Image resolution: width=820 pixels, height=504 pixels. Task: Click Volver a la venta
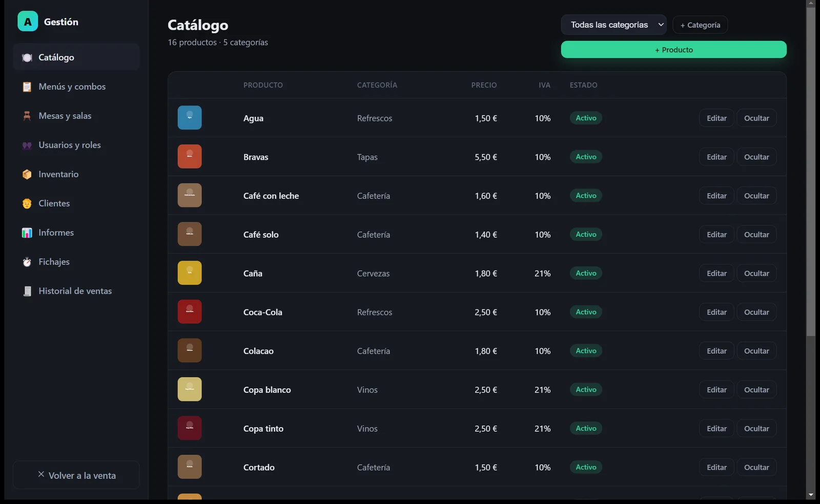[x=76, y=475]
